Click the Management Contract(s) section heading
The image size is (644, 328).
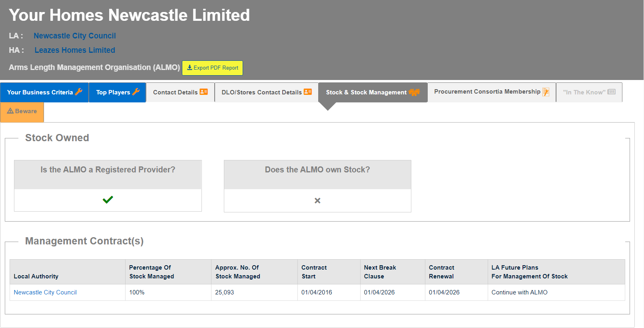84,241
